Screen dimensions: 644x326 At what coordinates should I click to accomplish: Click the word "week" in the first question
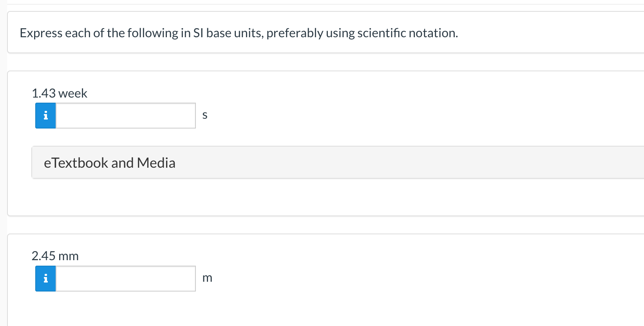click(73, 93)
